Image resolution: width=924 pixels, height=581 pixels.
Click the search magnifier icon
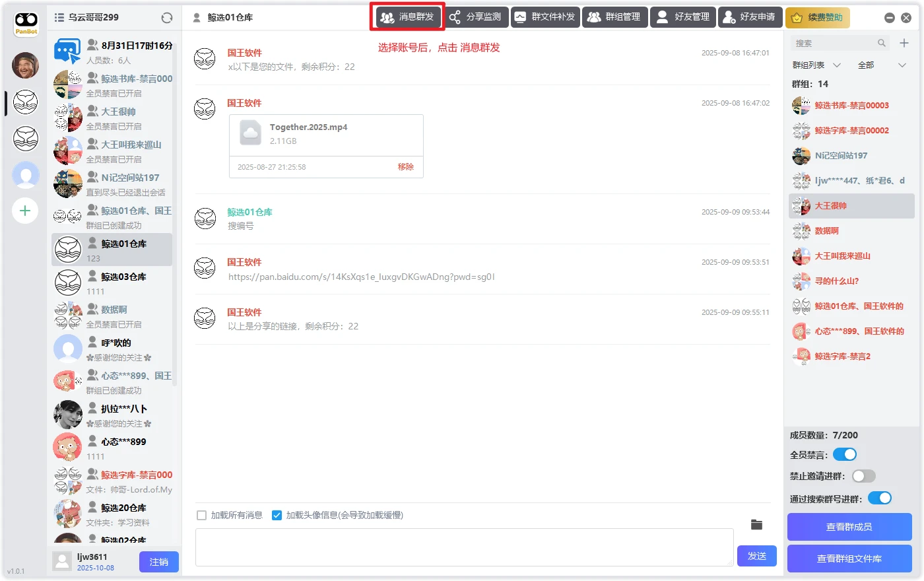click(x=881, y=43)
